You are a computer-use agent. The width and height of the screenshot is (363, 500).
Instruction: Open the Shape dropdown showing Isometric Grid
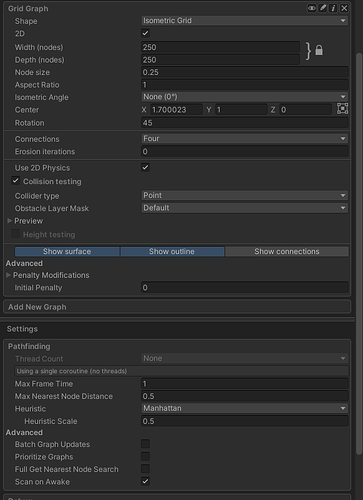[x=245, y=21]
